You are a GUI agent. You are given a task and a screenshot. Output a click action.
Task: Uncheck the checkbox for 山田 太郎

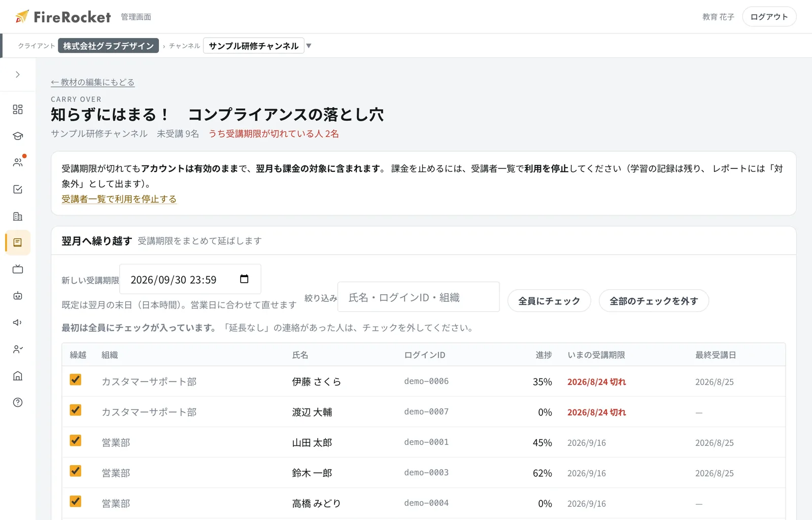76,440
